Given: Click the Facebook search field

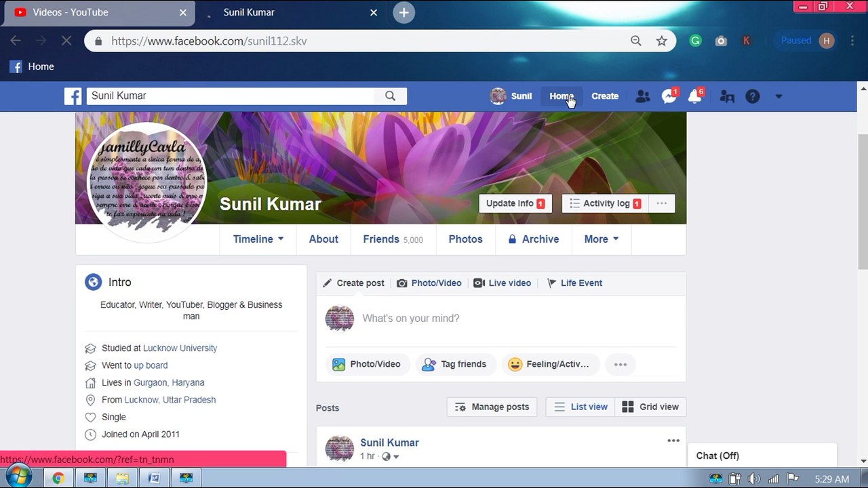Looking at the screenshot, I should click(231, 96).
